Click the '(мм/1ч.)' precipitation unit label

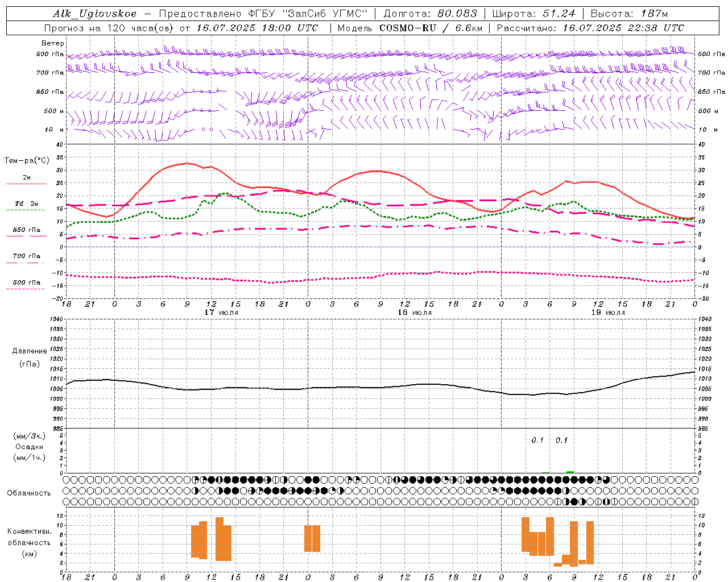click(30, 458)
